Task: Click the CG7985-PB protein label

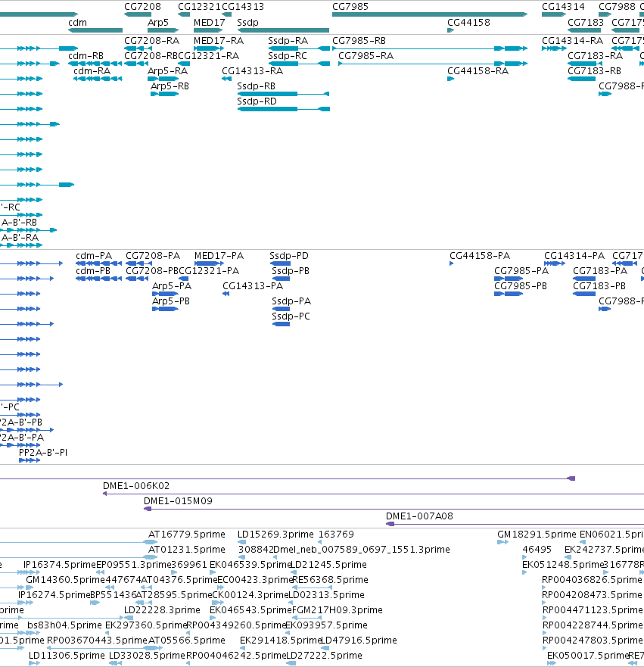Action: click(x=521, y=286)
